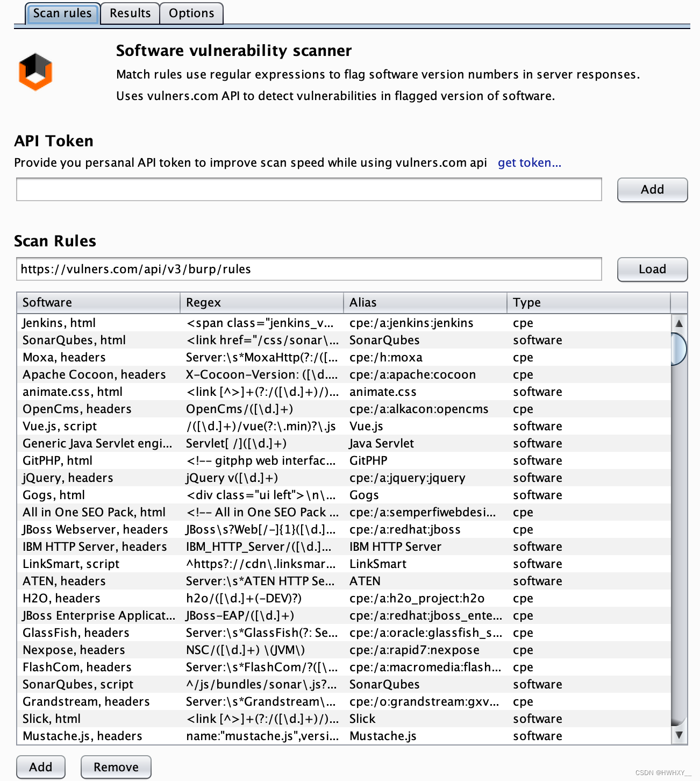This screenshot has width=700, height=781.
Task: Switch to the Scan rules tab
Action: tap(62, 13)
